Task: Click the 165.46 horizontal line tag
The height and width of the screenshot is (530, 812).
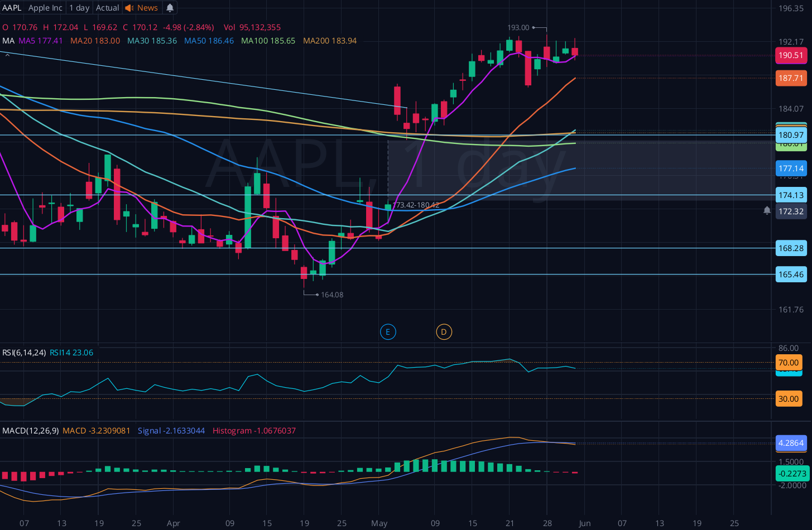Action: [791, 274]
